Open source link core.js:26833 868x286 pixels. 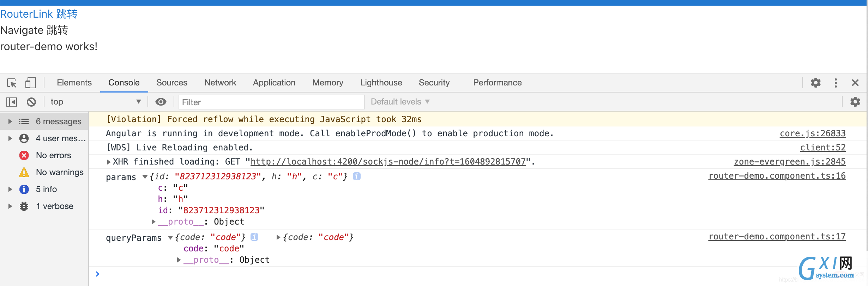tap(813, 133)
